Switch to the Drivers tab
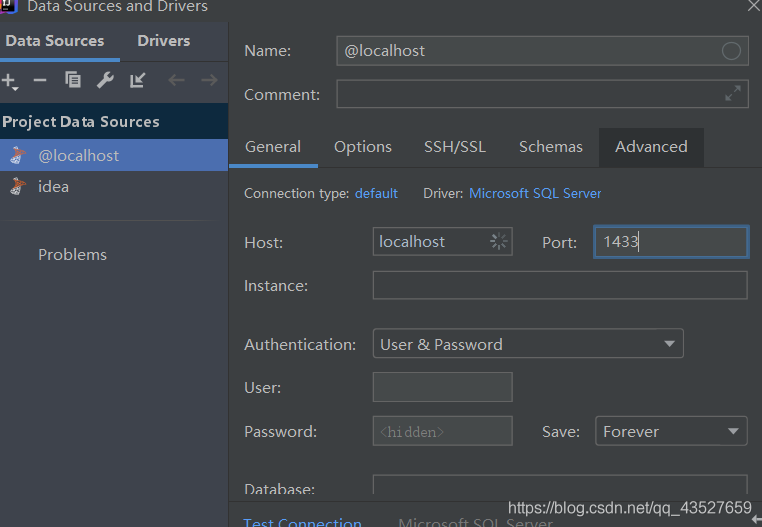The width and height of the screenshot is (762, 527). [x=164, y=41]
